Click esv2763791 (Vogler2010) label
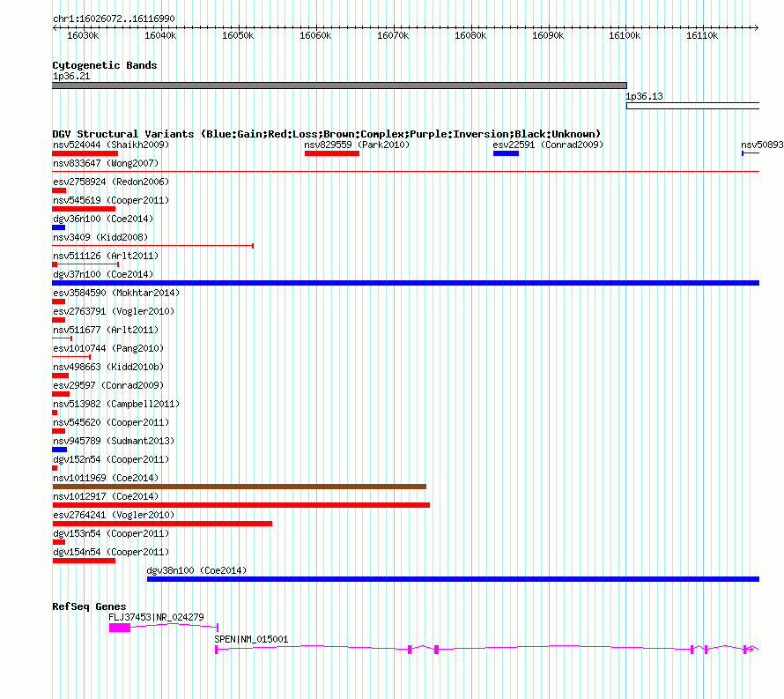The width and height of the screenshot is (784, 699). (114, 311)
